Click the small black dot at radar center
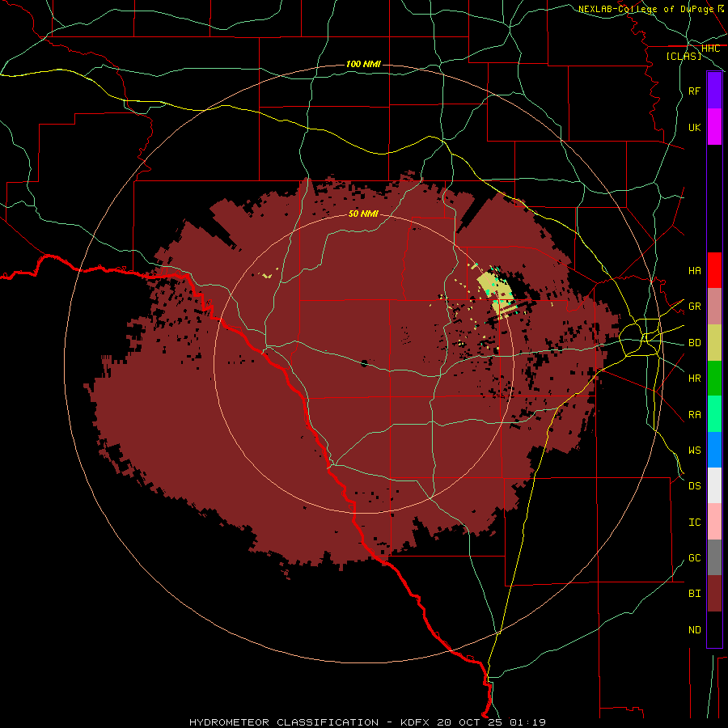728x728 pixels. (364, 363)
